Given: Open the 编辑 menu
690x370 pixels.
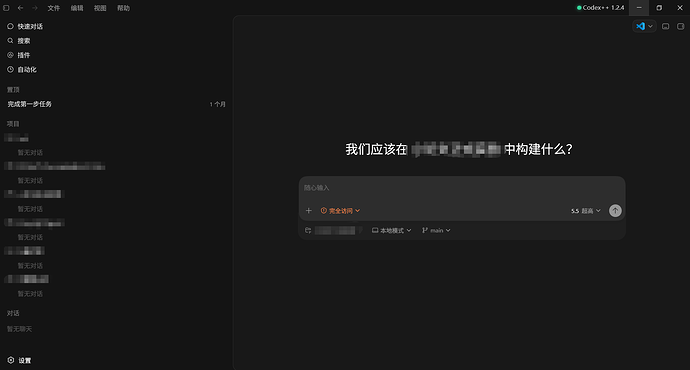Looking at the screenshot, I should [x=77, y=8].
